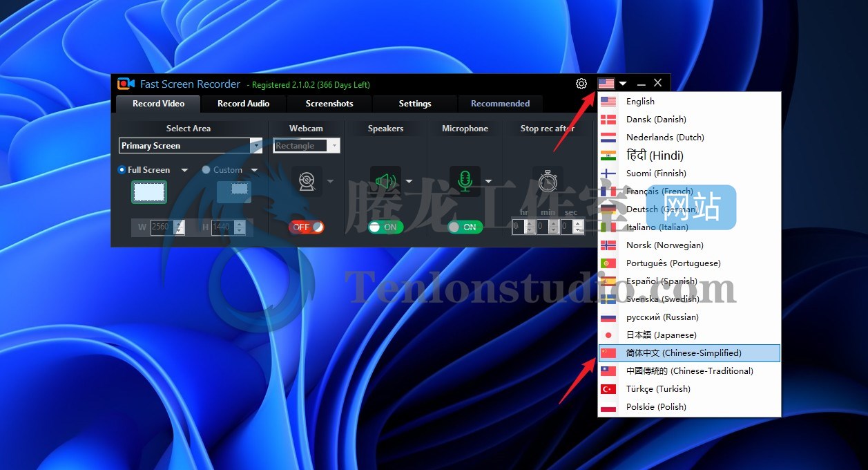The width and height of the screenshot is (868, 470).
Task: Click the US flag language icon
Action: pos(606,84)
